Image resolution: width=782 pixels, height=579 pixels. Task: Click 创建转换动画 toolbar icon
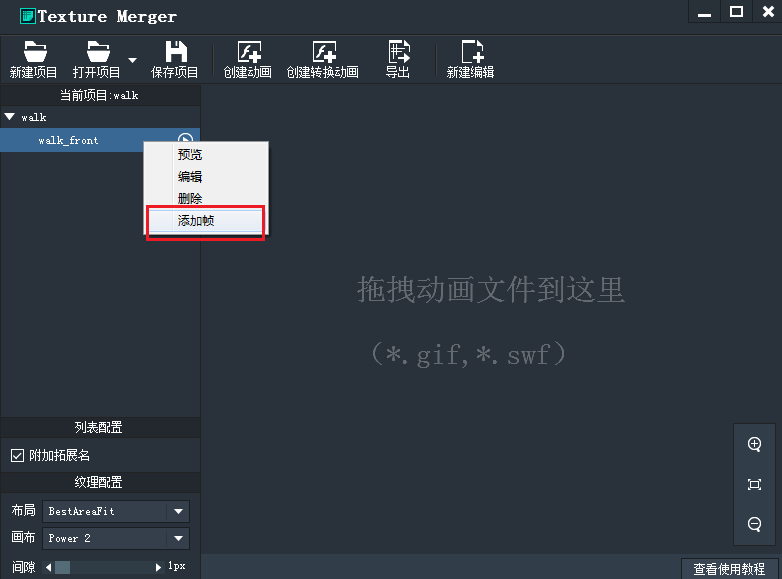323,59
